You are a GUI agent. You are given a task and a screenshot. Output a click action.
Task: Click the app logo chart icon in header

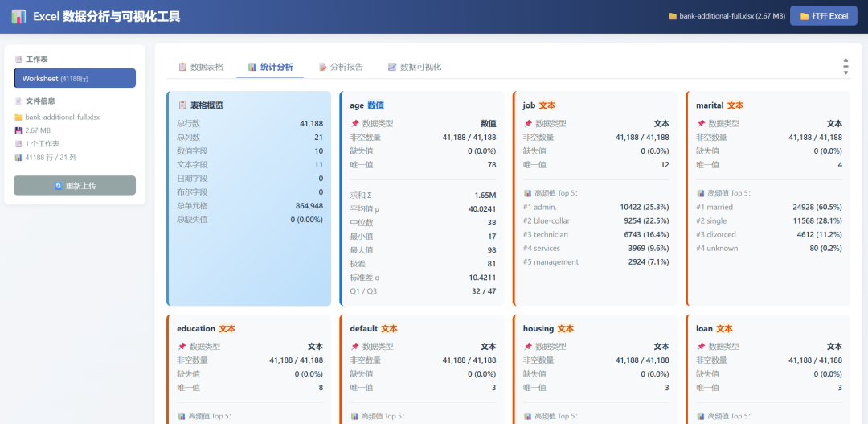click(18, 17)
